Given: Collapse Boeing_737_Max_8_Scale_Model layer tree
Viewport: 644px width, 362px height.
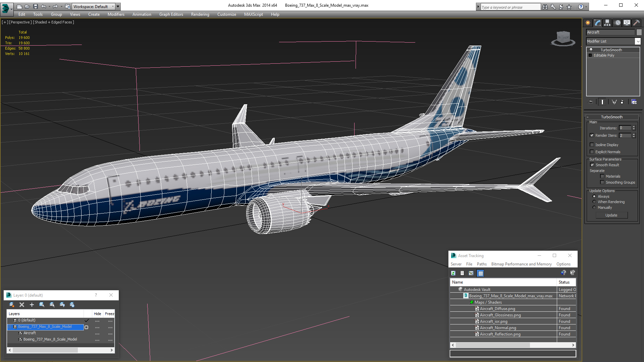Looking at the screenshot, I should point(10,327).
